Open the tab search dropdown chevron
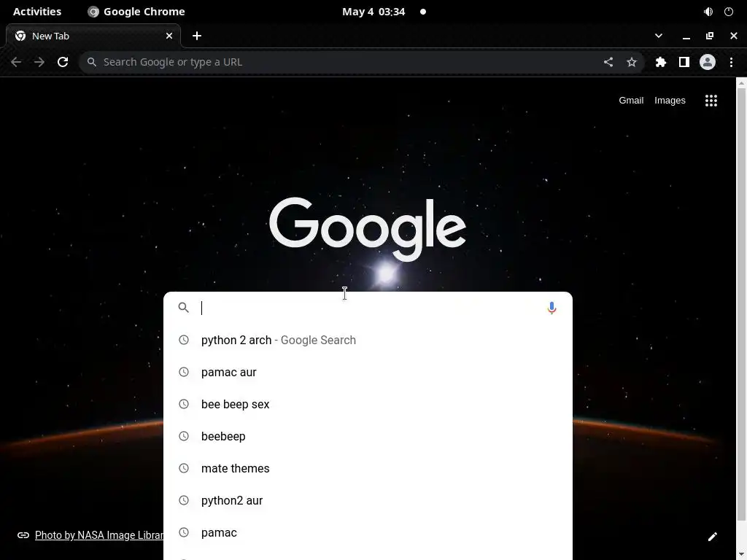 pyautogui.click(x=659, y=36)
